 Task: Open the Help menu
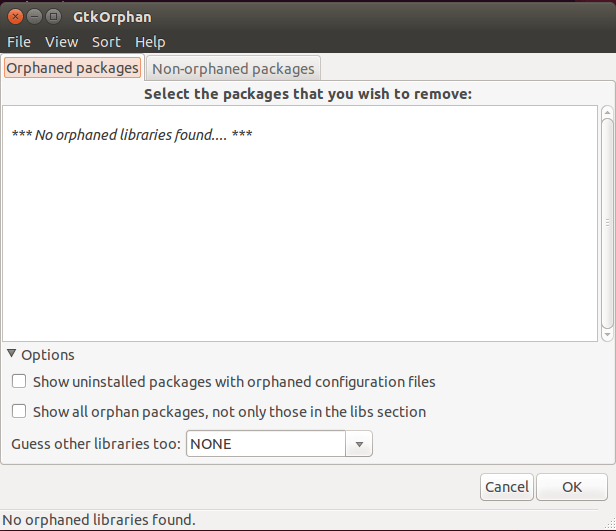[150, 42]
